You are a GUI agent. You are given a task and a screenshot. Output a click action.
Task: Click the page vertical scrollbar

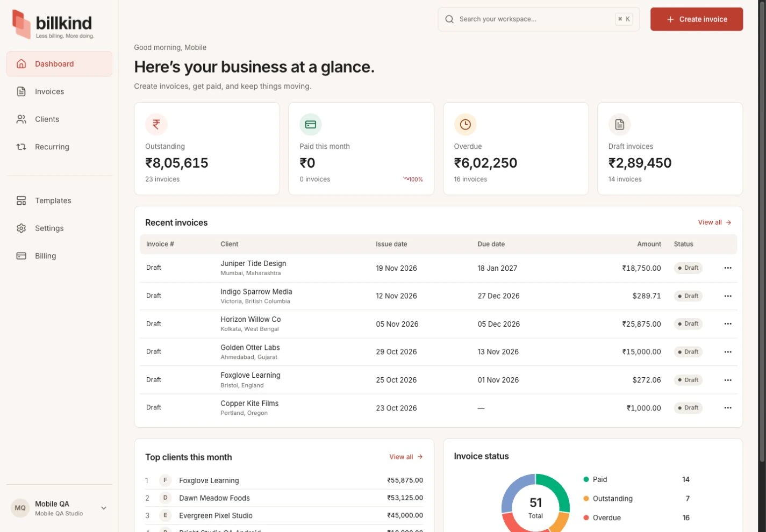tap(762, 231)
